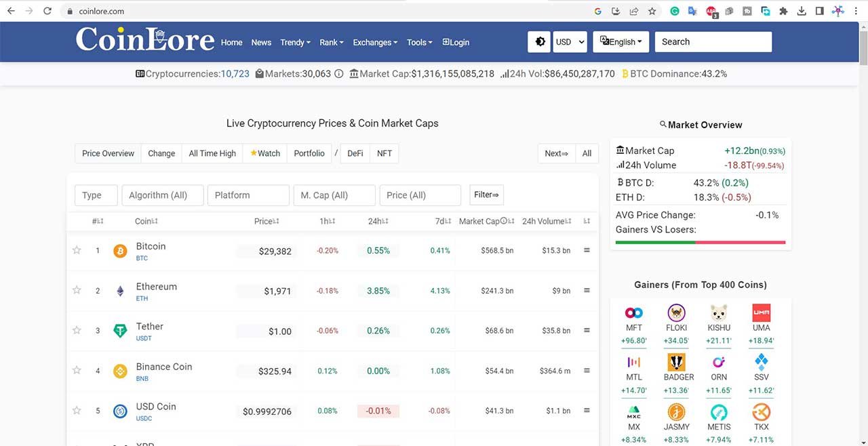
Task: Open the TKX gainer icon
Action: click(x=762, y=412)
